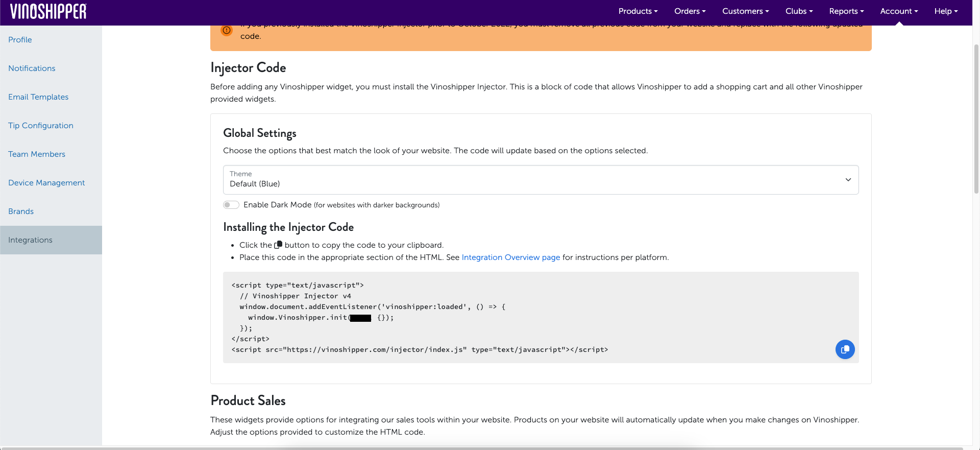Click the injector code block
Viewport: 980px width, 450px height.
click(541, 317)
